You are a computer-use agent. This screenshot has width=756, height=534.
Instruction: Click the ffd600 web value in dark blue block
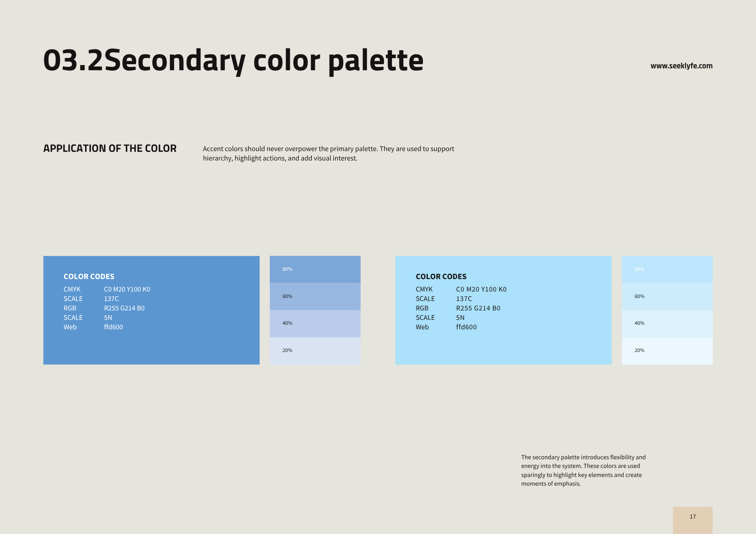tap(113, 327)
